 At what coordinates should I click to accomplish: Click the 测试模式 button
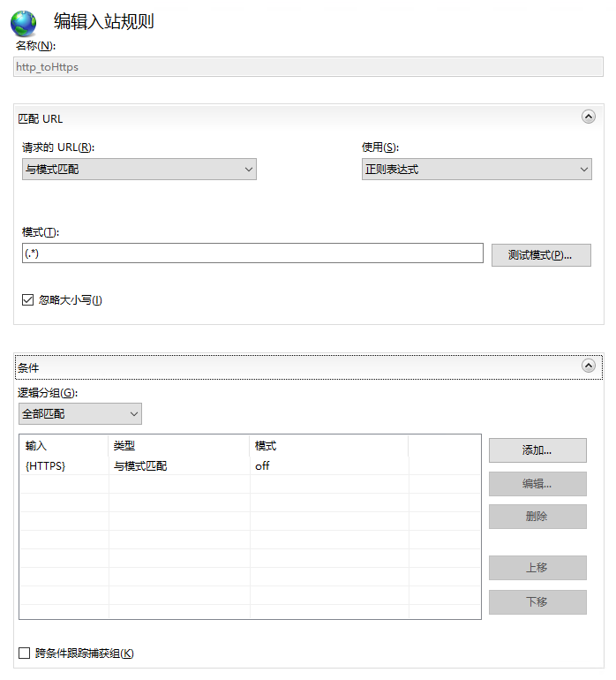(x=541, y=255)
